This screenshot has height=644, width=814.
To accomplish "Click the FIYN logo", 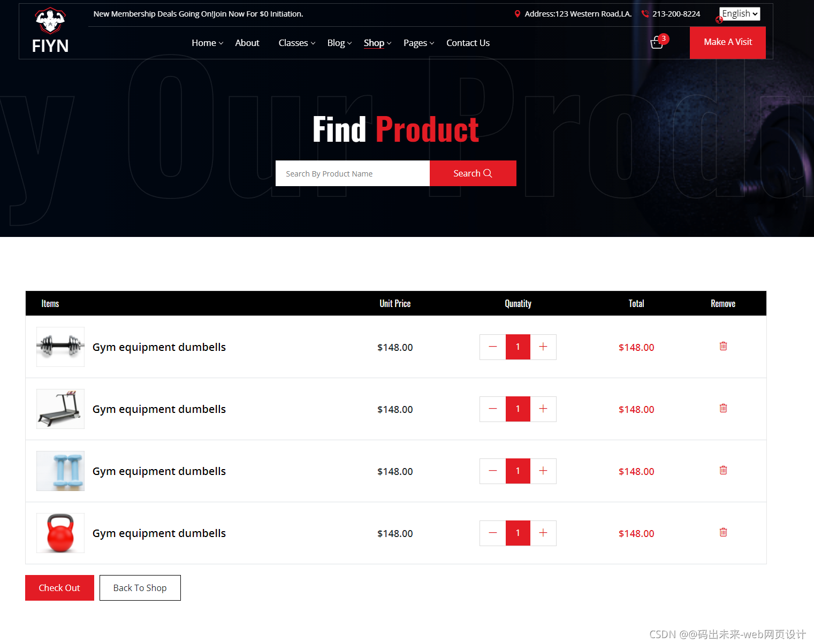I will pos(50,31).
